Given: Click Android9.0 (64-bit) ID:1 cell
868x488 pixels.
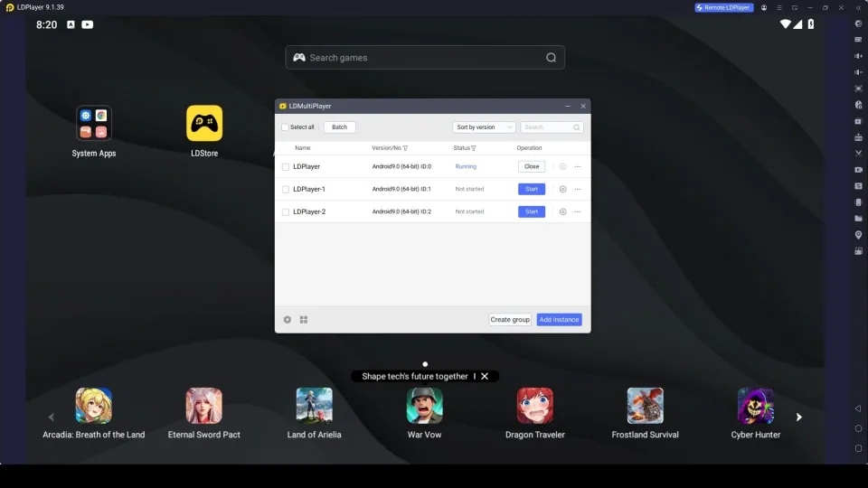Looking at the screenshot, I should click(401, 189).
